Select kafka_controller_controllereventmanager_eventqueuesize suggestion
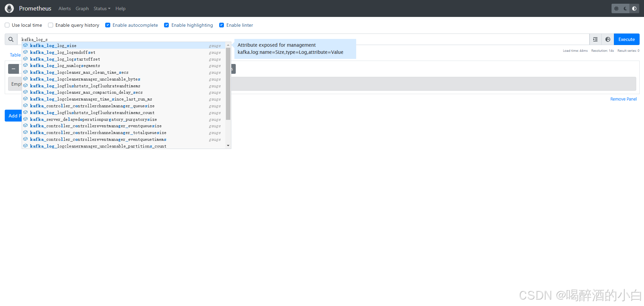 click(124, 126)
